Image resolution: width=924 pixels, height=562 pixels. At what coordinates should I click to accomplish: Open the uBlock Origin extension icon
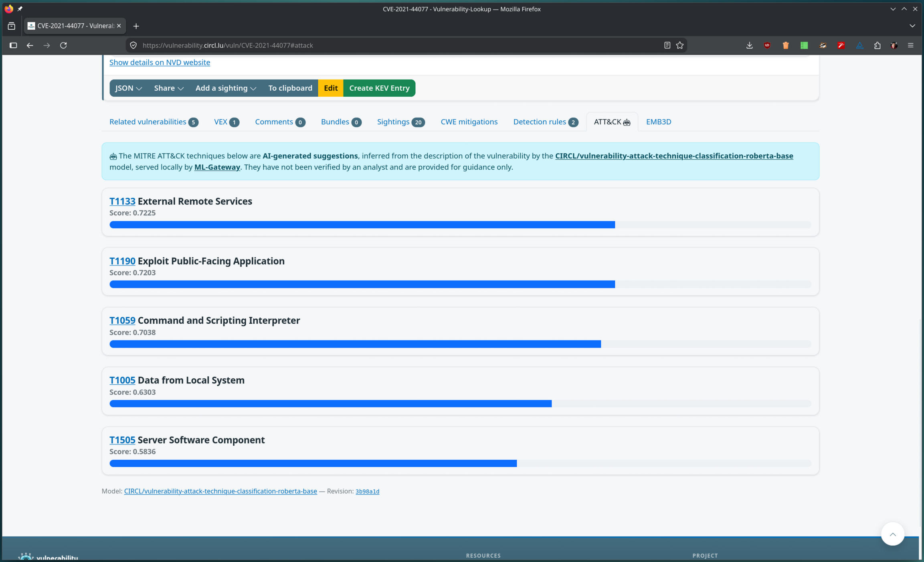click(767, 45)
